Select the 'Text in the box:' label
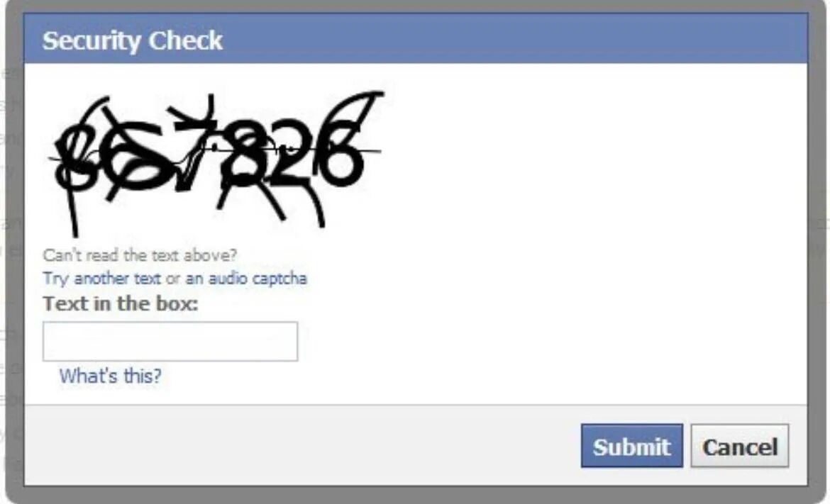The height and width of the screenshot is (504, 830). click(x=121, y=303)
